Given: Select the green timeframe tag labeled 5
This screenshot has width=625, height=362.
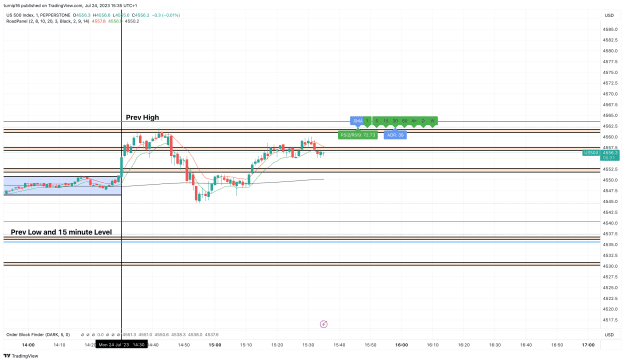Looking at the screenshot, I should tap(377, 121).
